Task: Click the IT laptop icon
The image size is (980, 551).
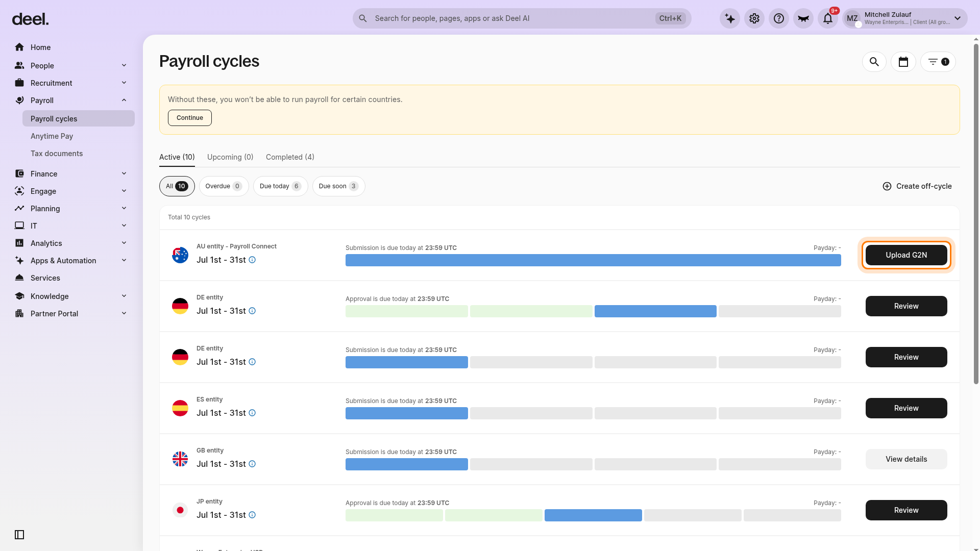Action: click(19, 226)
